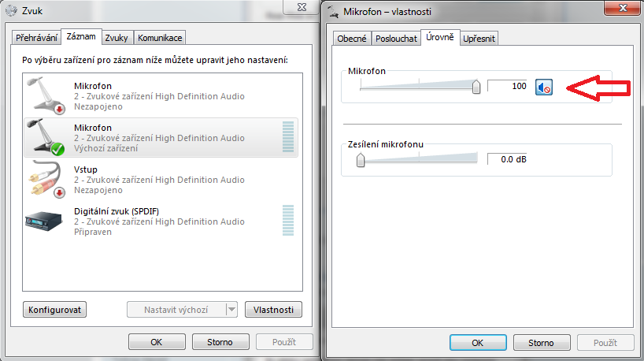The image size is (644, 361).
Task: Click the Zesílení mikrofonu boost slider handle
Action: point(361,160)
